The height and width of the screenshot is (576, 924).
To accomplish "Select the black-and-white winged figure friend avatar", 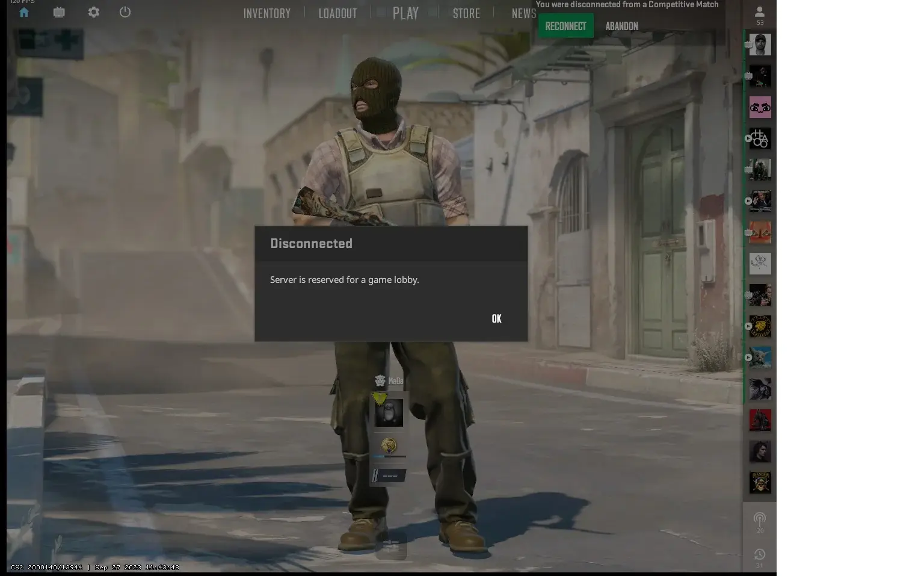I will [760, 389].
